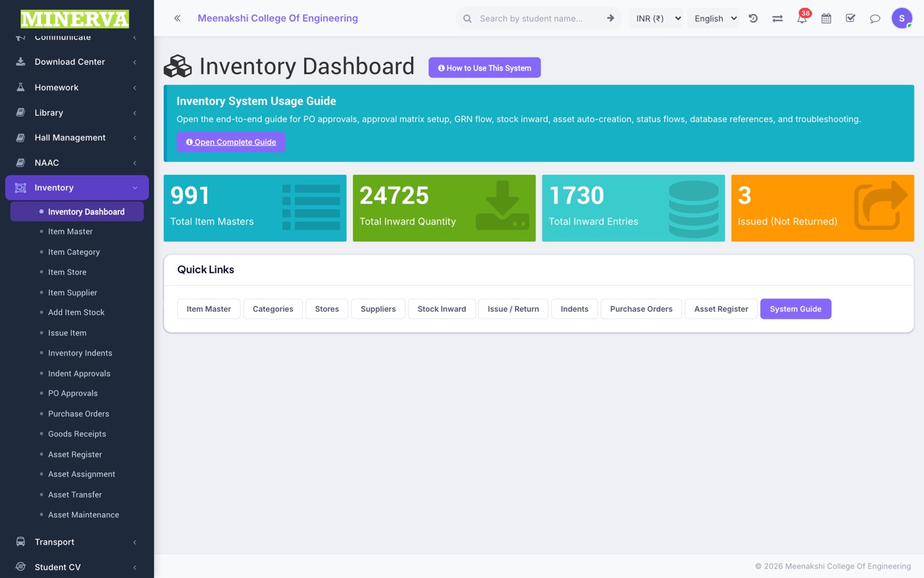Open Item Category in sidebar
The image size is (924, 578).
coord(74,252)
